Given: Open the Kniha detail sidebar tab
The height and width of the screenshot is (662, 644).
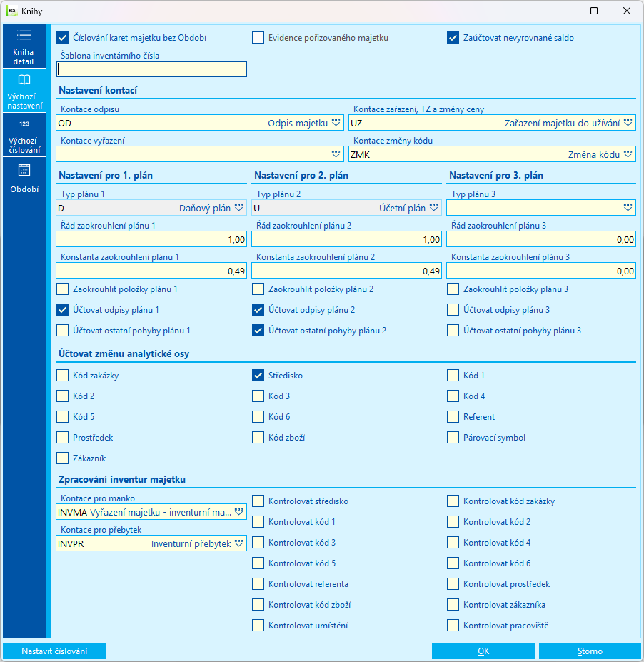Looking at the screenshot, I should [24, 46].
